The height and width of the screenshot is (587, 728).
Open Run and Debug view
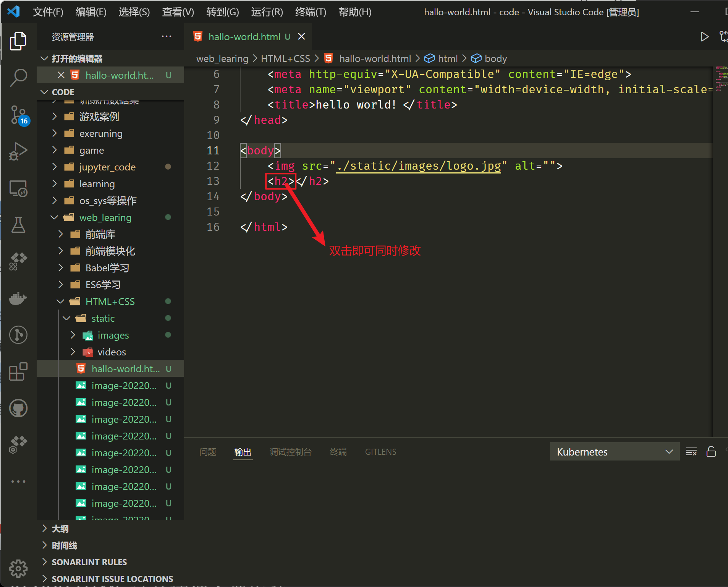18,151
